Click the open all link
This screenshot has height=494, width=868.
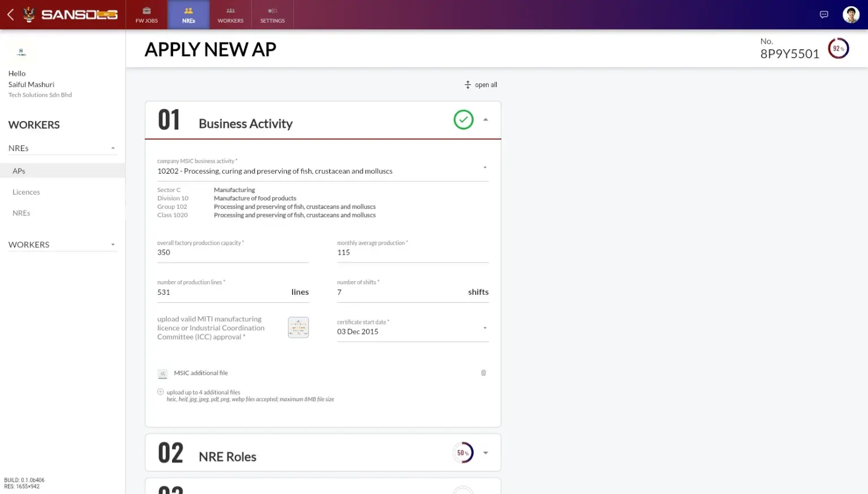coord(486,85)
